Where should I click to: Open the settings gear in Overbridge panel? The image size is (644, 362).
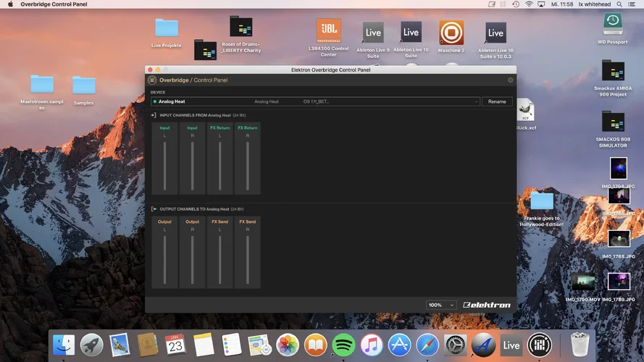[510, 80]
